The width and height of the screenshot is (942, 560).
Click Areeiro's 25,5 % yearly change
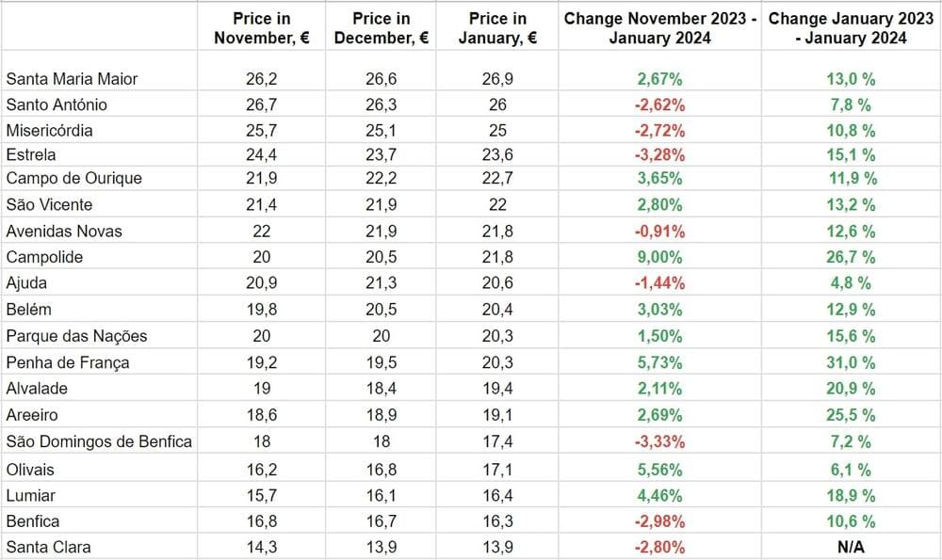tap(850, 415)
